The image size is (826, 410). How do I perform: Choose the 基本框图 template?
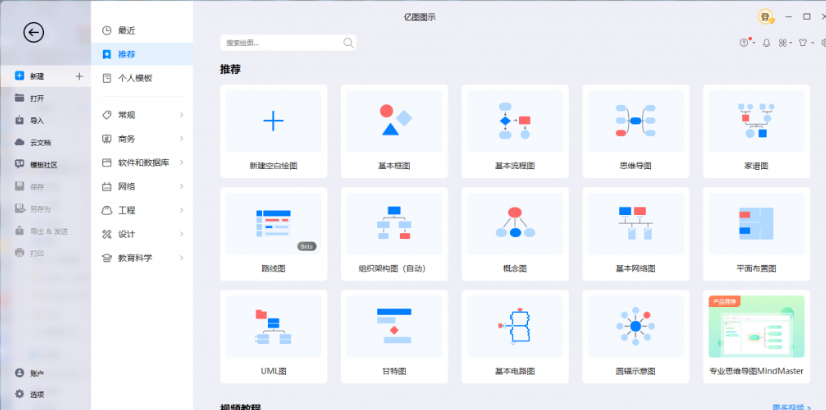394,131
